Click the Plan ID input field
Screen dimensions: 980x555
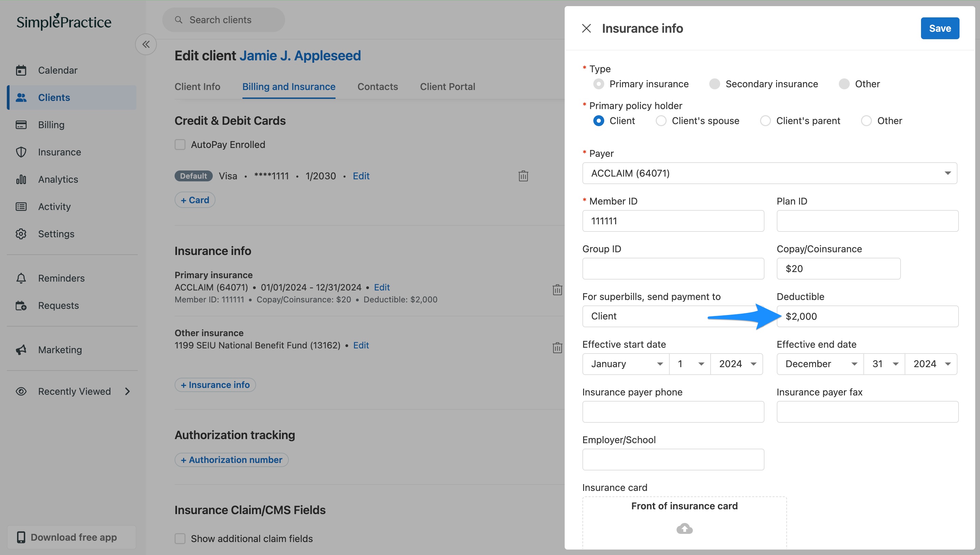pyautogui.click(x=867, y=221)
